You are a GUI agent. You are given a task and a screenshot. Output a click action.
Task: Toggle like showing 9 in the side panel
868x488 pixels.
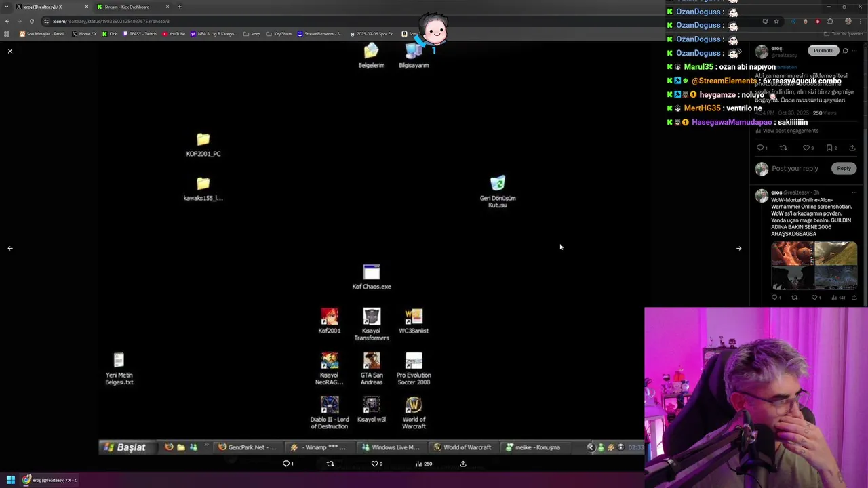[808, 148]
